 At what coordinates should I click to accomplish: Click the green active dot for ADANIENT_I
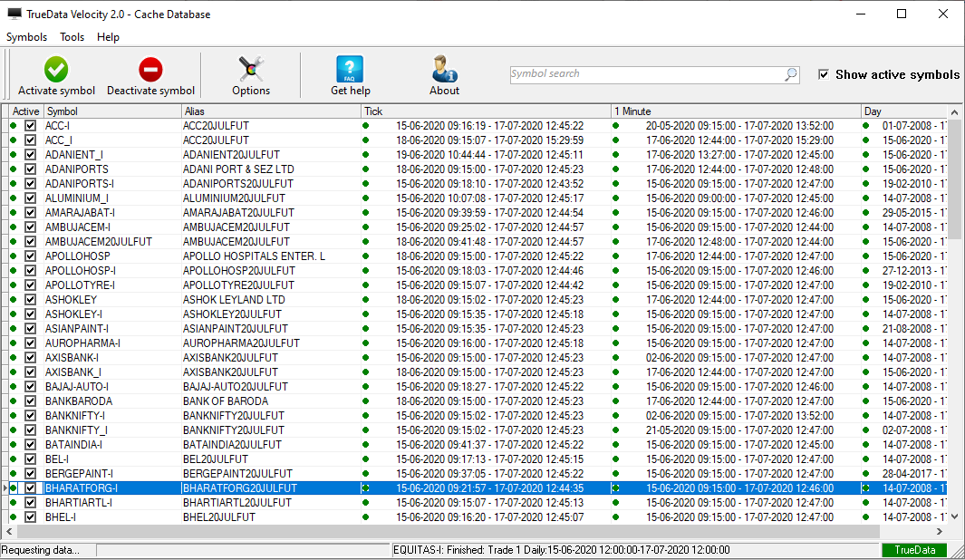[14, 154]
